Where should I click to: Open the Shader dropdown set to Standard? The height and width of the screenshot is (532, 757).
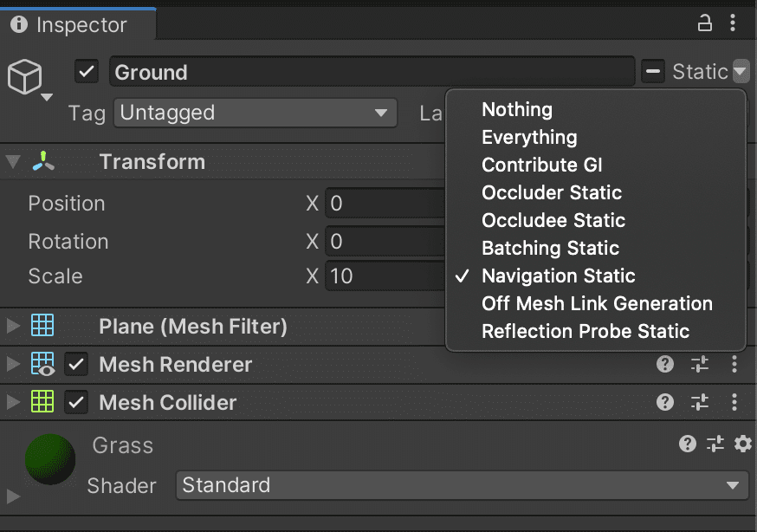[462, 485]
